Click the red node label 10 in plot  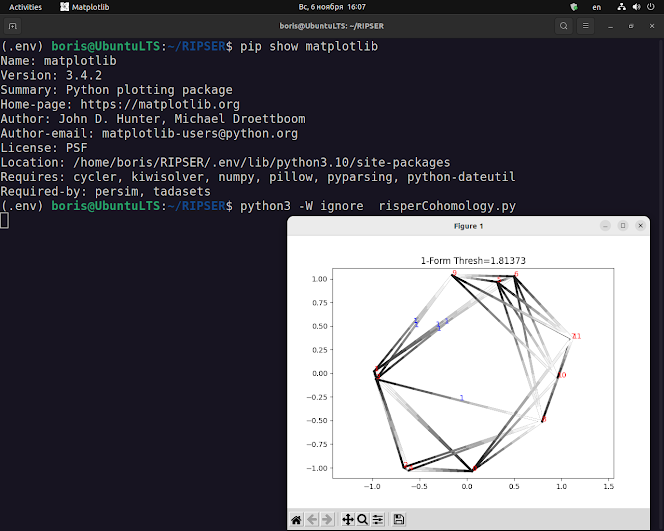pos(562,375)
